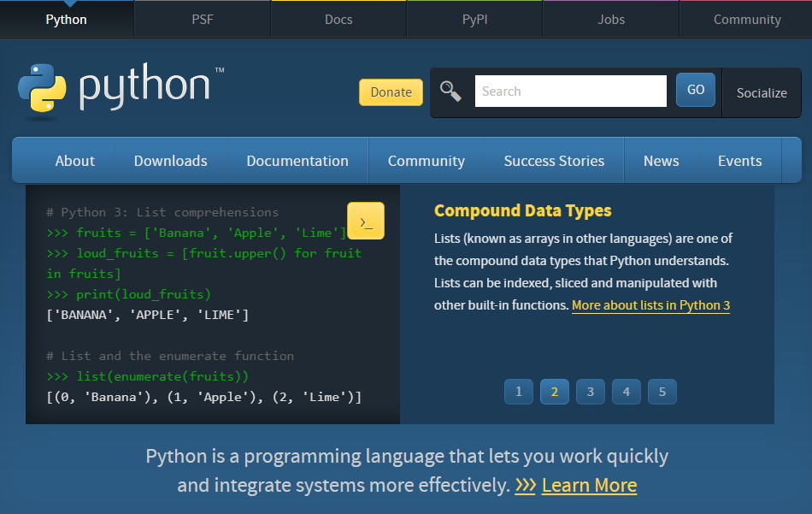Launch the interactive shell button
The image size is (812, 514).
(366, 221)
